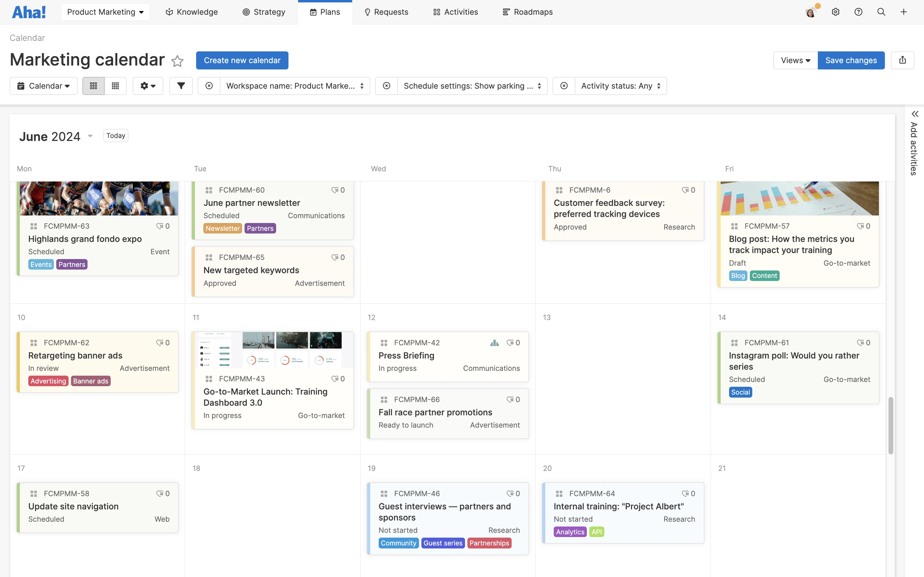Star the Marketing calendar as favorite
Viewport: 924px width, 577px height.
click(177, 61)
